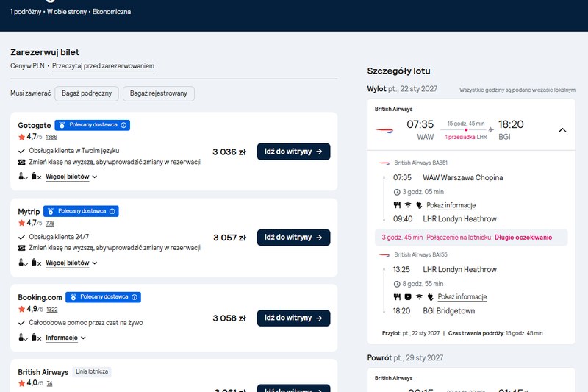The width and height of the screenshot is (588, 392).
Task: Click power outlet icon for flight BA851
Action: 419,205
